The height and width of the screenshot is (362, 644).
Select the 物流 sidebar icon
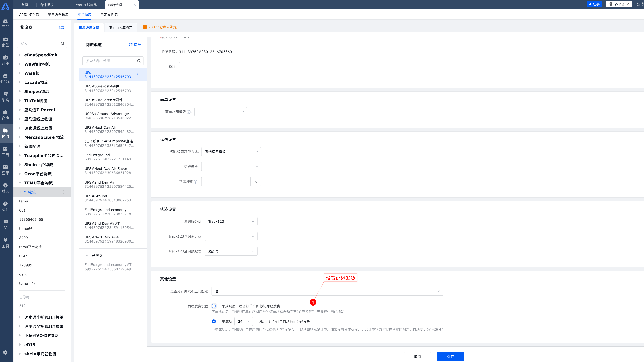tap(5, 133)
